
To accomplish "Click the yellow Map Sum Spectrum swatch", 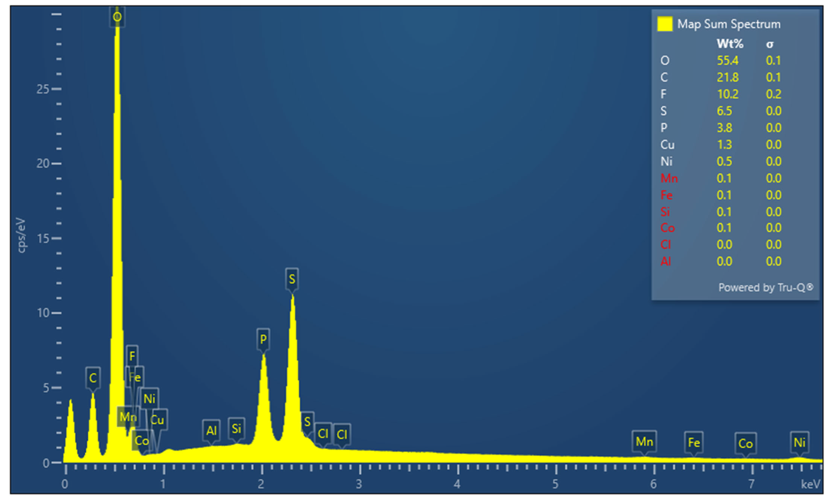I will pyautogui.click(x=665, y=24).
